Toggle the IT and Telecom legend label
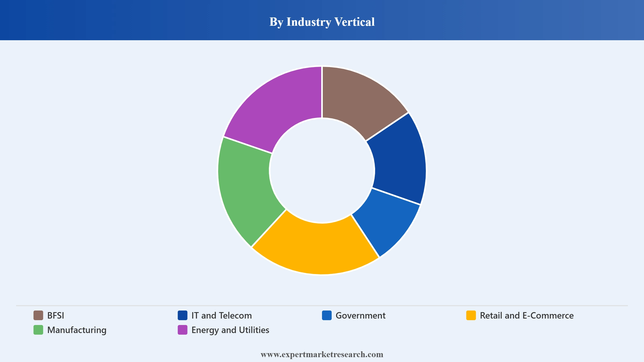644x362 pixels. point(222,315)
